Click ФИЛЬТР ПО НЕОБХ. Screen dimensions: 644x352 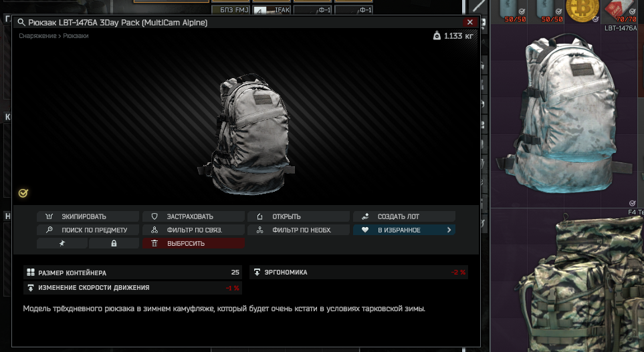coord(298,230)
